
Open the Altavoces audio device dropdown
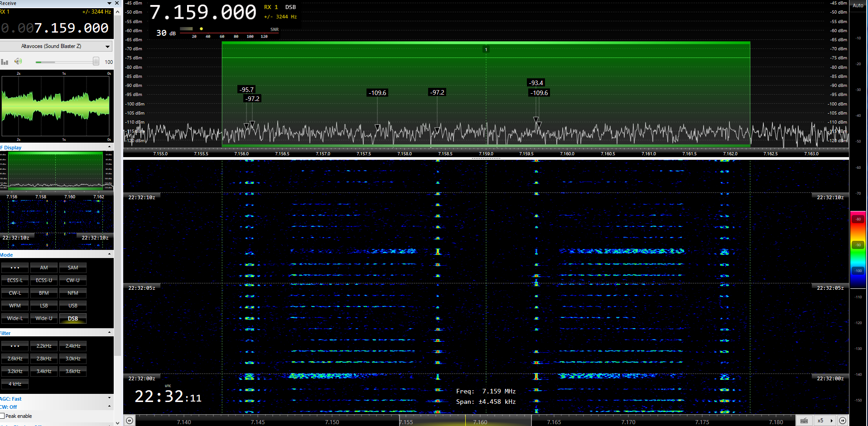[107, 46]
